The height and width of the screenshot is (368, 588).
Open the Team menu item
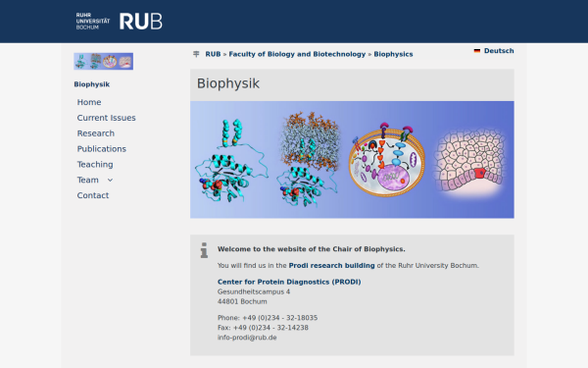point(88,180)
